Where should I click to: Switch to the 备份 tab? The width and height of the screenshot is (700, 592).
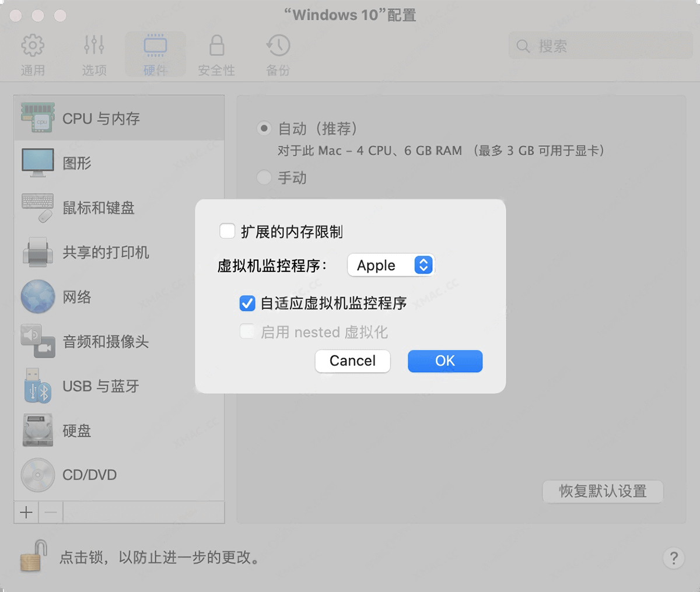[278, 54]
